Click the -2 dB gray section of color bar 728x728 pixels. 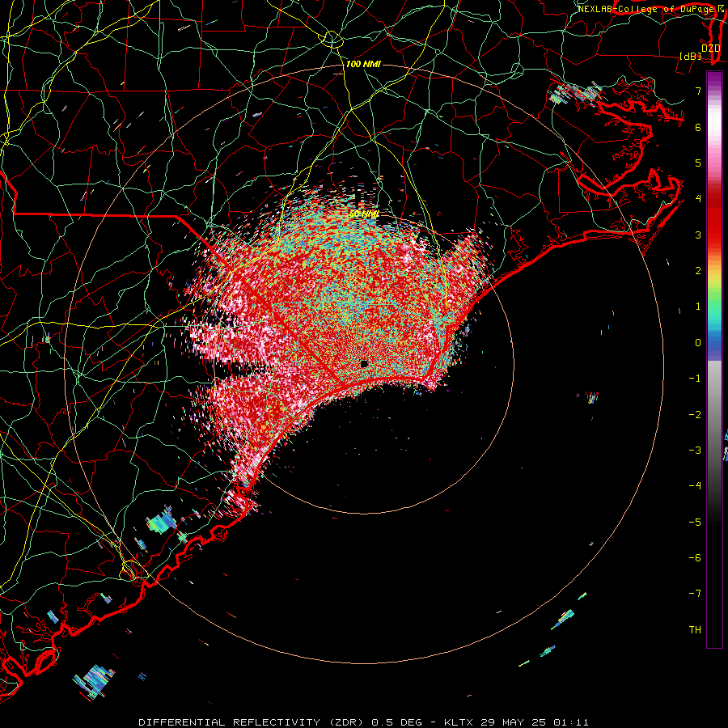coord(714,414)
